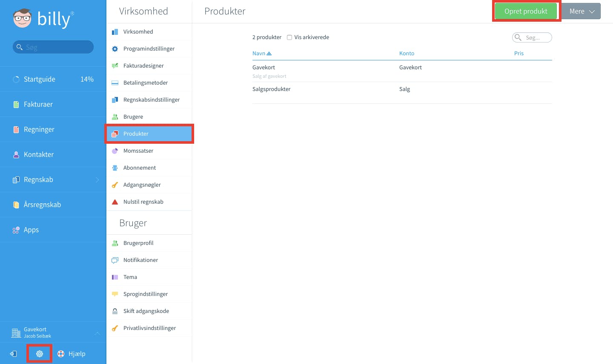Click the Tema settings entry
The image size is (613, 364).
point(149,277)
